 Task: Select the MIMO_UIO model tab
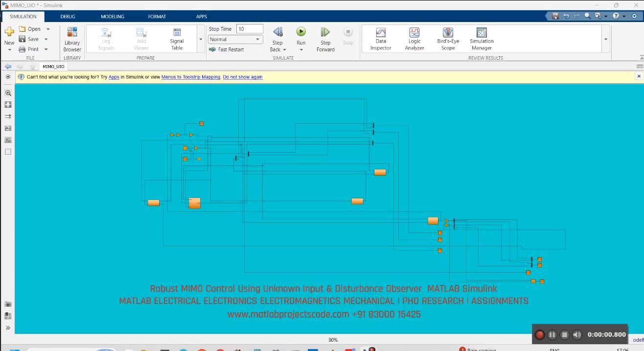53,67
